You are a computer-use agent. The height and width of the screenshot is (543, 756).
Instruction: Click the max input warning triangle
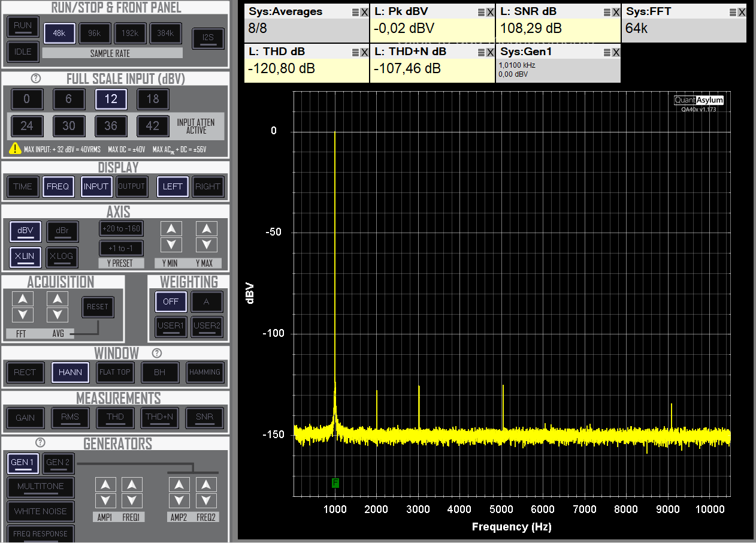coord(15,148)
